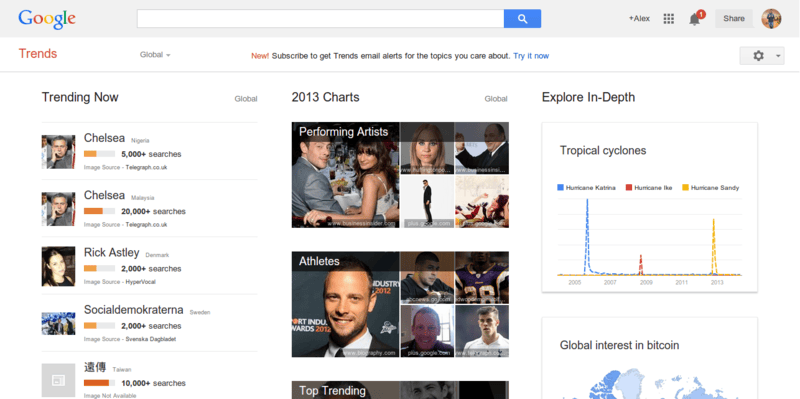The image size is (800, 399).
Task: Click the Share button
Action: [734, 18]
